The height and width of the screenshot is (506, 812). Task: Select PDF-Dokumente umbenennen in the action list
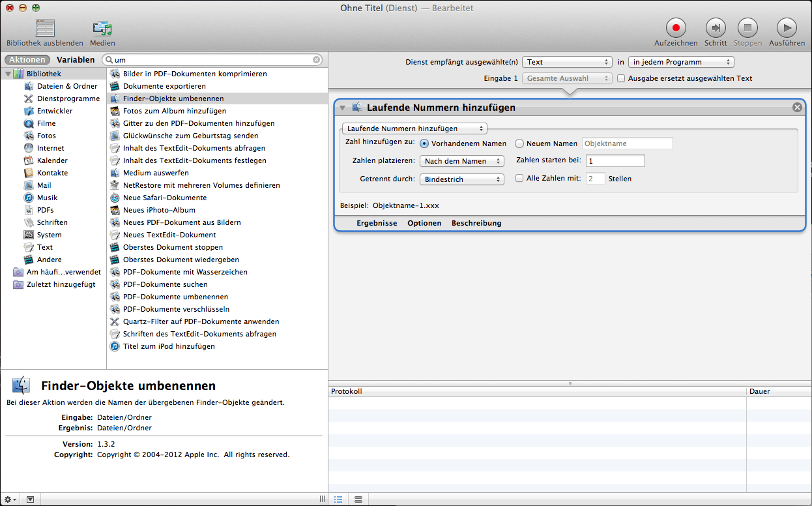175,297
